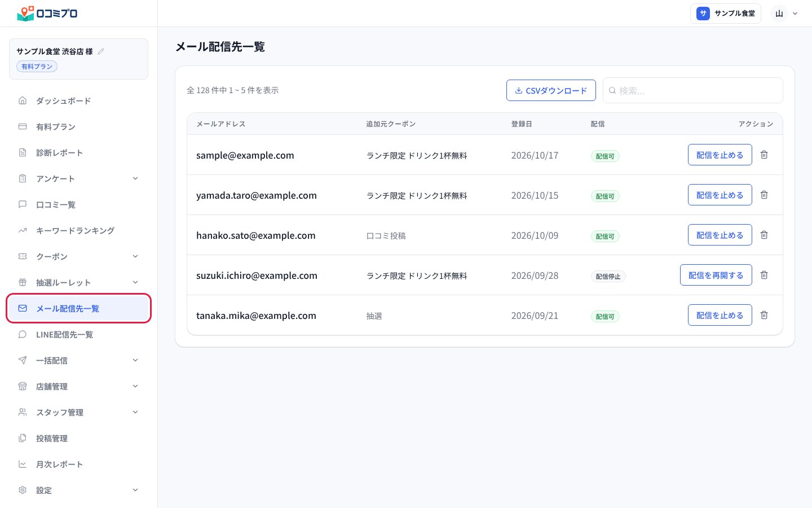This screenshot has width=812, height=508.
Task: Click the 有料プラン badge under store name
Action: click(37, 67)
